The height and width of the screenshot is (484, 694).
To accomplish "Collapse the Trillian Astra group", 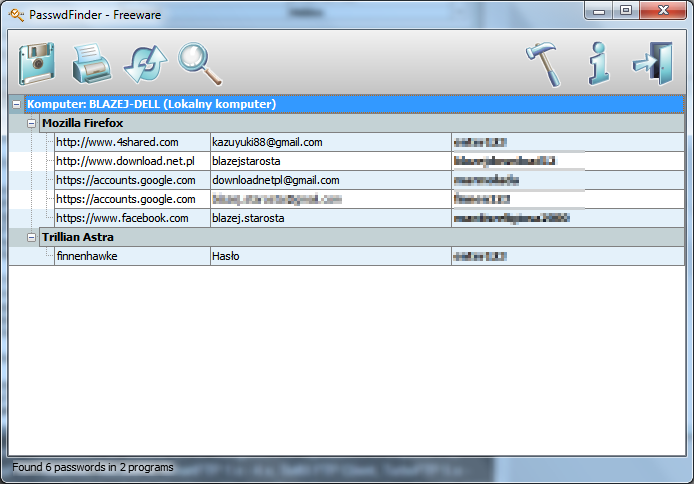I will pos(31,238).
